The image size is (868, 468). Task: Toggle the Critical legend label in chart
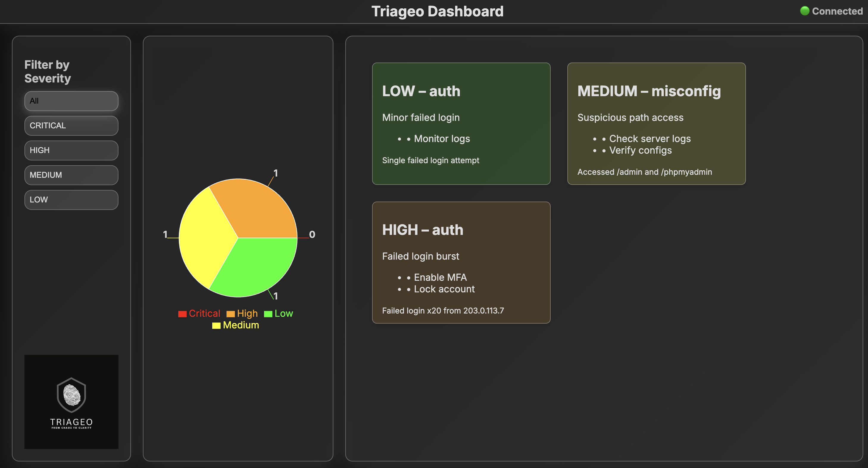(x=204, y=314)
